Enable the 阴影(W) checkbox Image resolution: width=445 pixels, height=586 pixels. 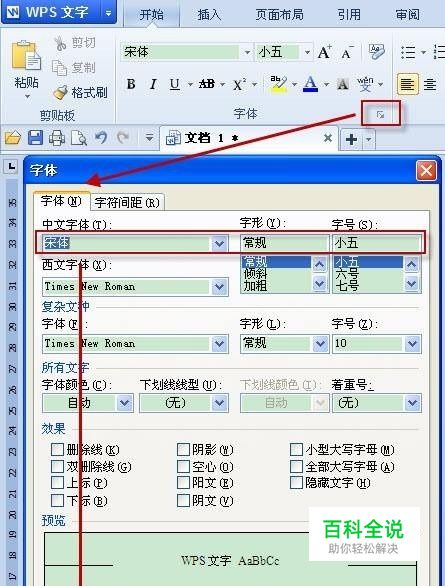click(183, 450)
